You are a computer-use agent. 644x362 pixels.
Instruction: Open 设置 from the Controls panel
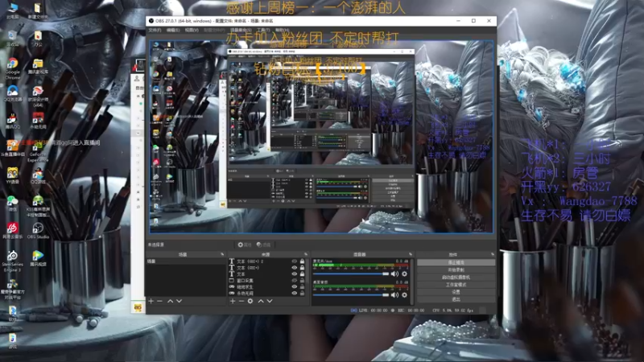[x=456, y=292]
